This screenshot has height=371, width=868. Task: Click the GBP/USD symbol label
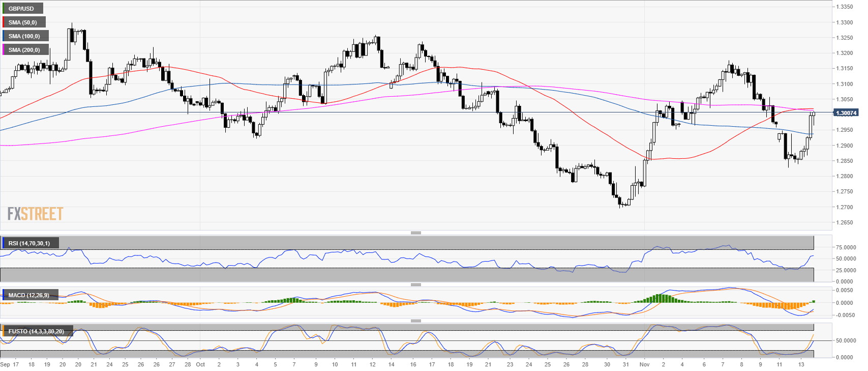coord(22,9)
